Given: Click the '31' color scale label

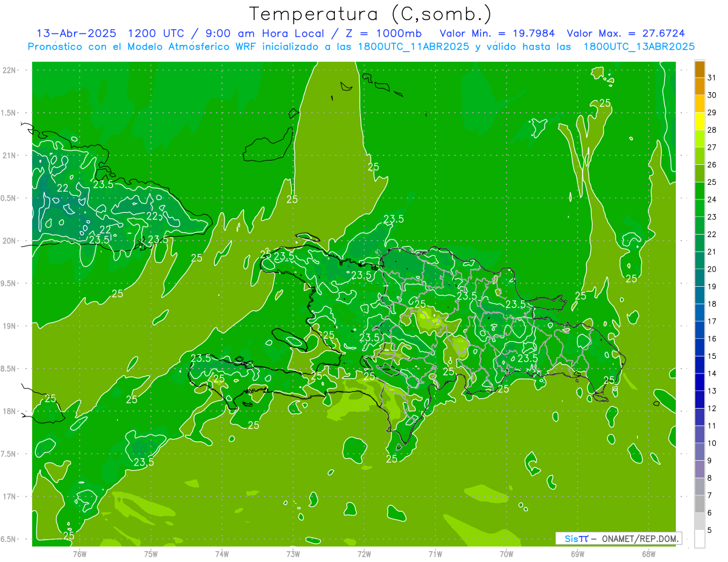Looking at the screenshot, I should [712, 78].
